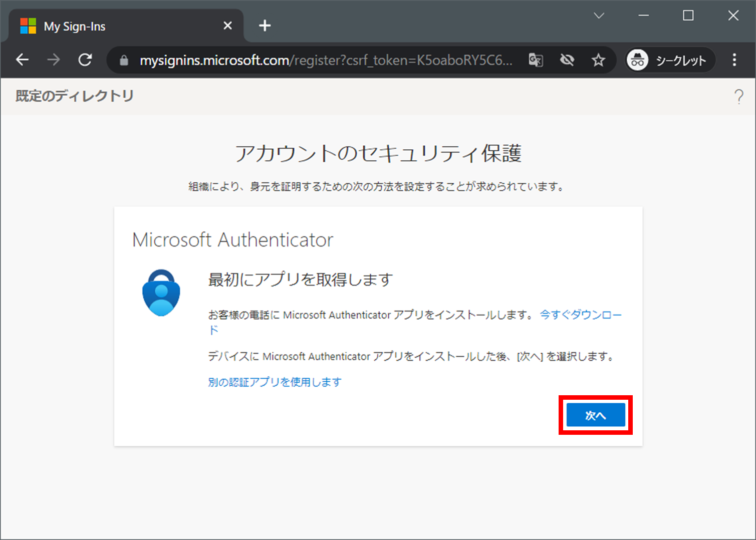Select the My Sign-Ins tab

click(x=125, y=26)
